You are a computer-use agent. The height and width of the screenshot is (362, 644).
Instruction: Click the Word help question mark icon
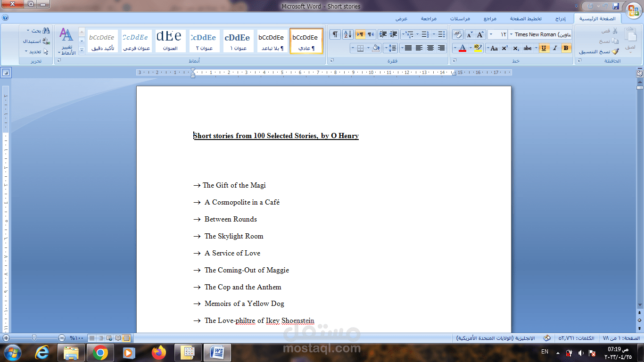5,18
